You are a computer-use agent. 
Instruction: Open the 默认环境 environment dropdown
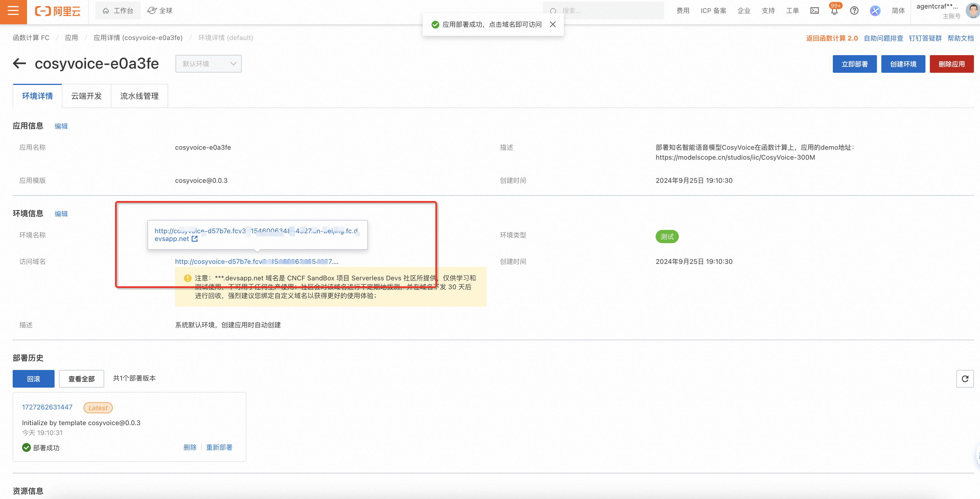coord(208,64)
